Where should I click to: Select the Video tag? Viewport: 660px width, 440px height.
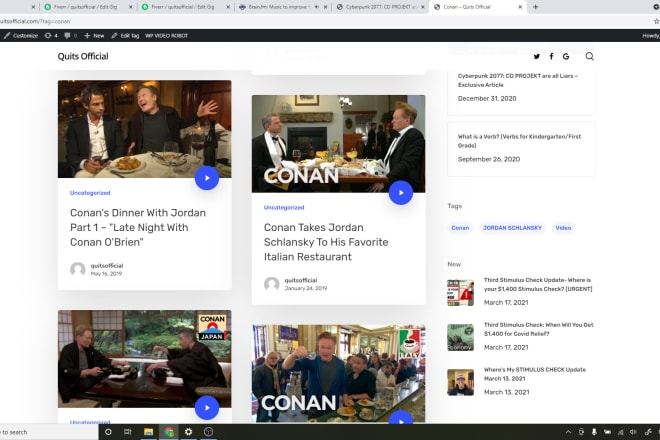coord(563,228)
